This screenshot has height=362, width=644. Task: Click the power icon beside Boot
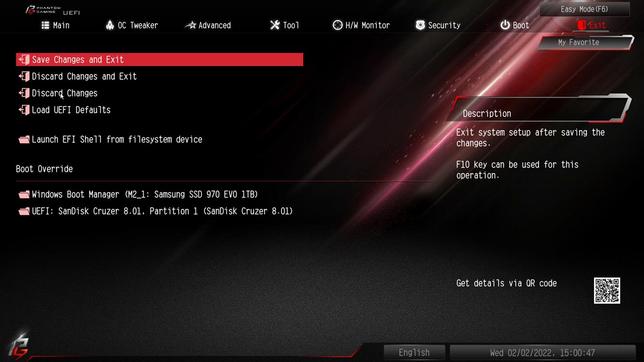pyautogui.click(x=505, y=25)
